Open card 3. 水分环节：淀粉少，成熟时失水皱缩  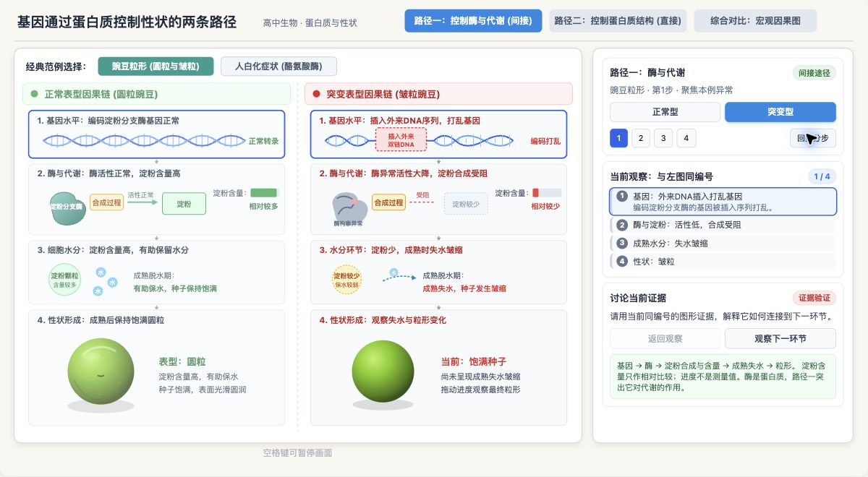tap(438, 272)
